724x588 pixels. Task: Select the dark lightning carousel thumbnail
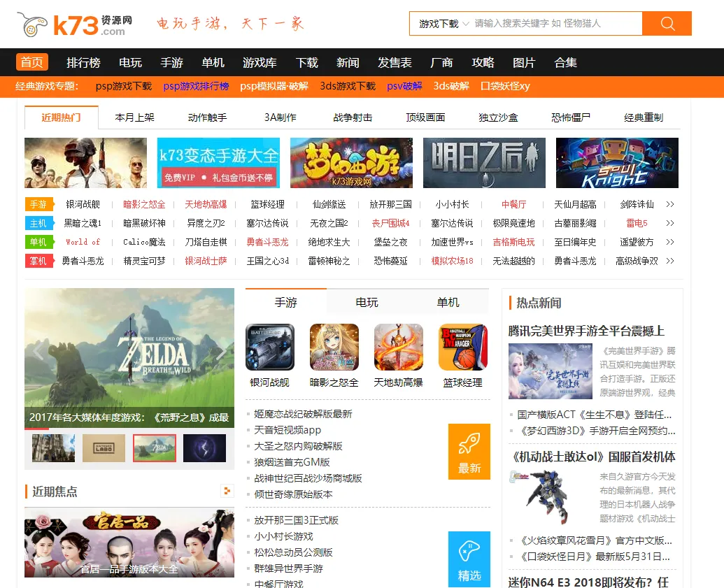[204, 447]
